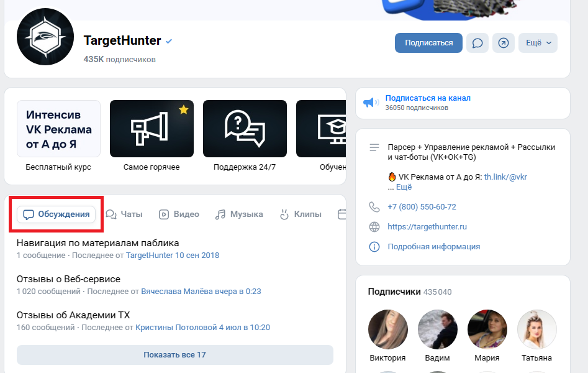Open Подробная информация link
Image resolution: width=588 pixels, height=373 pixels.
[434, 247]
